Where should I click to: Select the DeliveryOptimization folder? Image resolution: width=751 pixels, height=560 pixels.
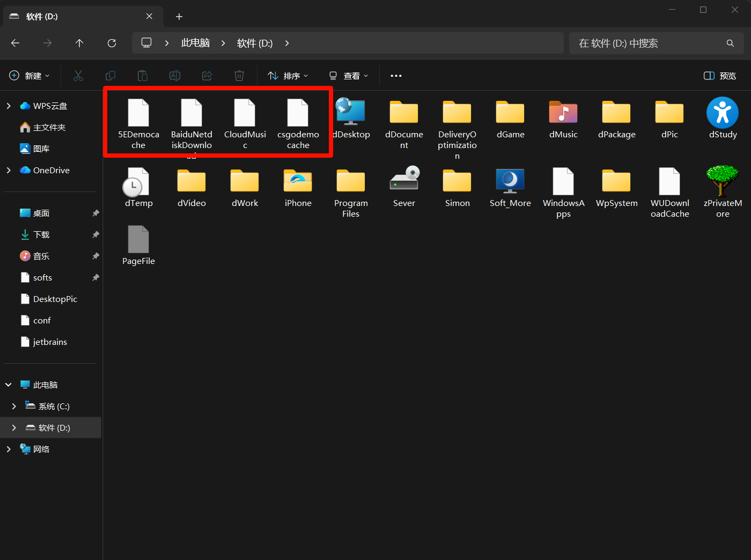(457, 130)
